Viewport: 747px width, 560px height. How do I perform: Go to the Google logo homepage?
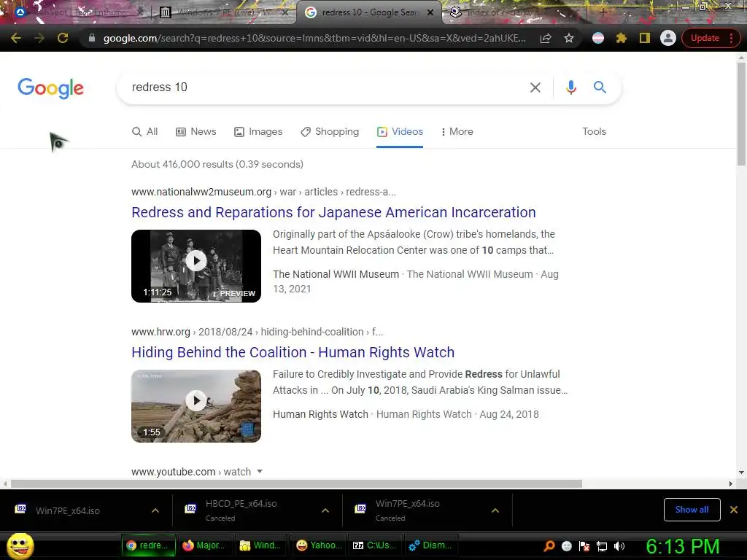pyautogui.click(x=50, y=88)
